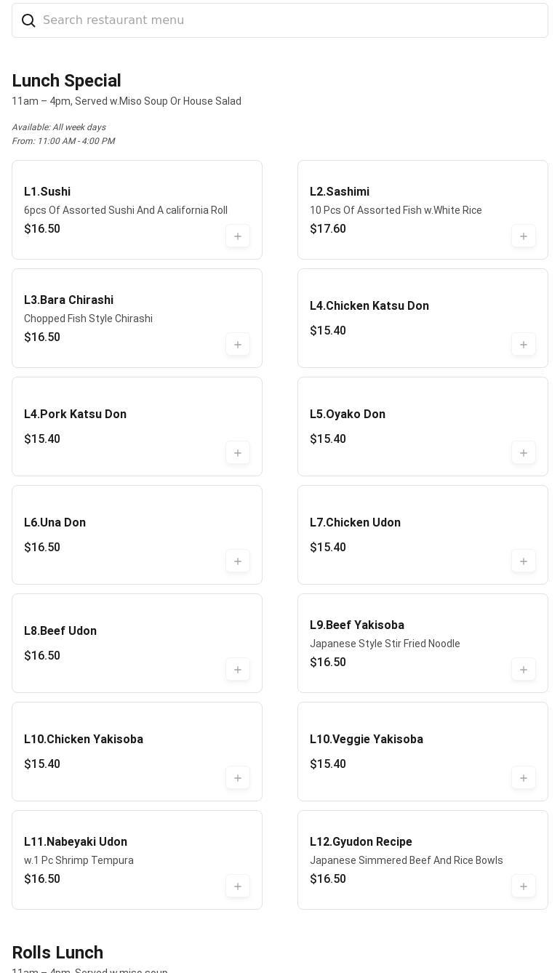Add L12.Gyudon Recipe via the plus icon
Screen dimensions: 560x973
coord(524,886)
